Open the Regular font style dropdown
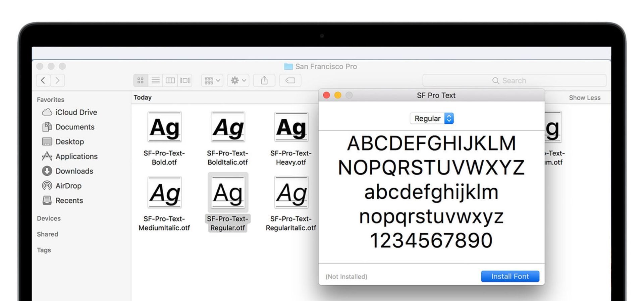Screen dimensions: 644x301 click(432, 118)
